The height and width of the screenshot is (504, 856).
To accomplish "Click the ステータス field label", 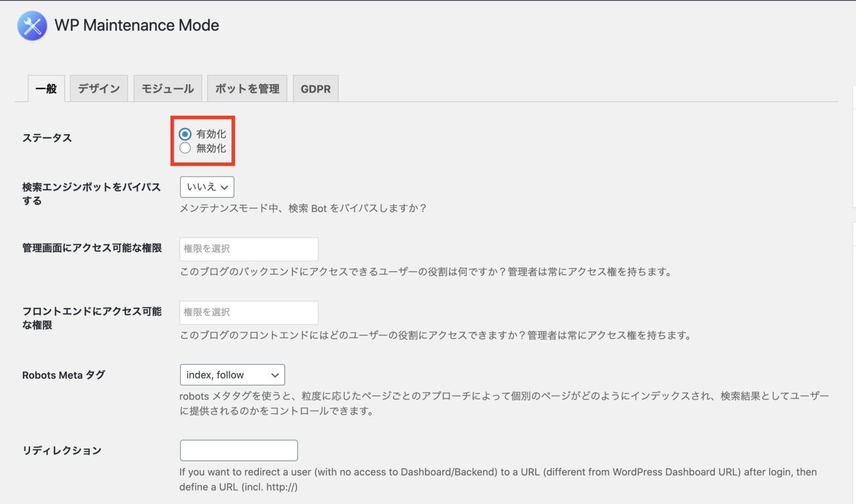I will click(x=47, y=138).
